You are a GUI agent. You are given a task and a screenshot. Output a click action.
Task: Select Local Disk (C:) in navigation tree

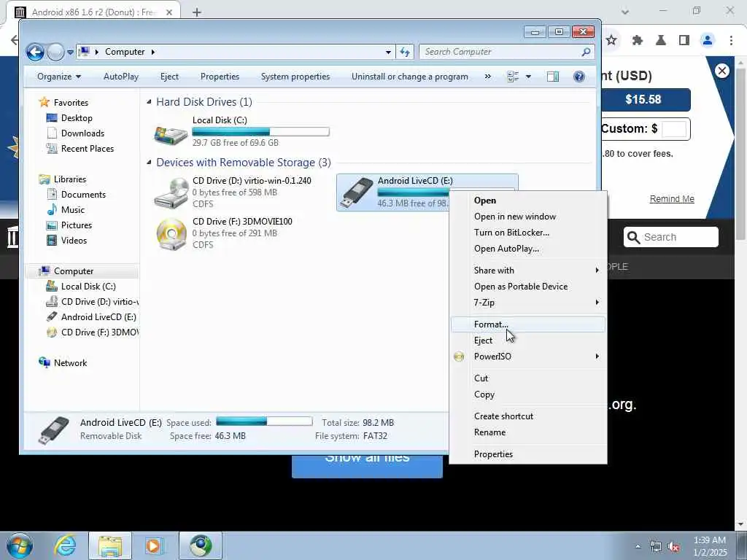(88, 286)
